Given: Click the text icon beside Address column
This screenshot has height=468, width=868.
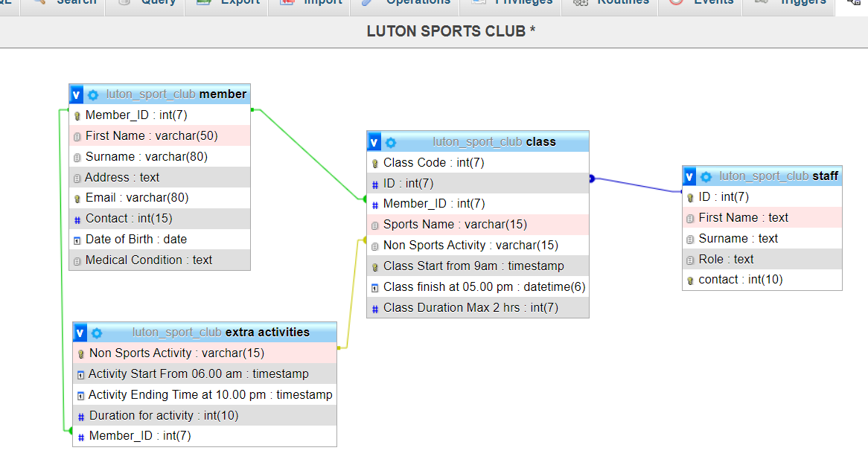Looking at the screenshot, I should coord(77,178).
